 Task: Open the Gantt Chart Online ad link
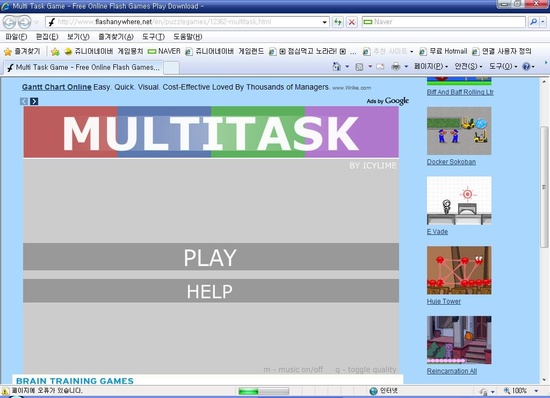tap(56, 87)
